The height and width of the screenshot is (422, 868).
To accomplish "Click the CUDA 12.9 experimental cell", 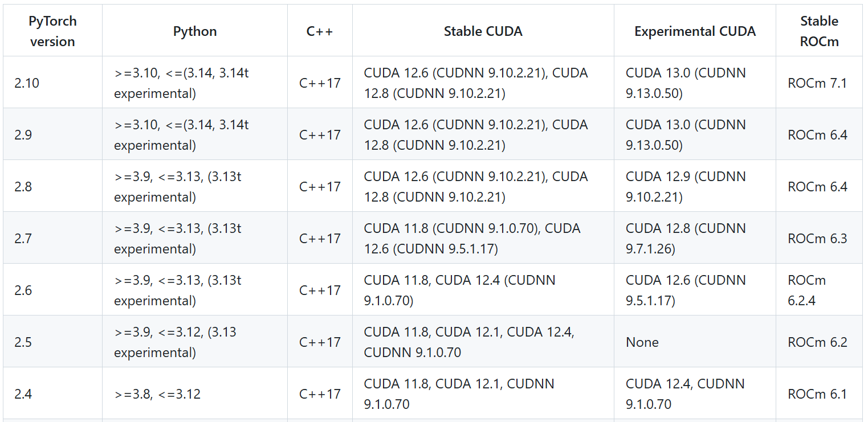I will pos(686,187).
